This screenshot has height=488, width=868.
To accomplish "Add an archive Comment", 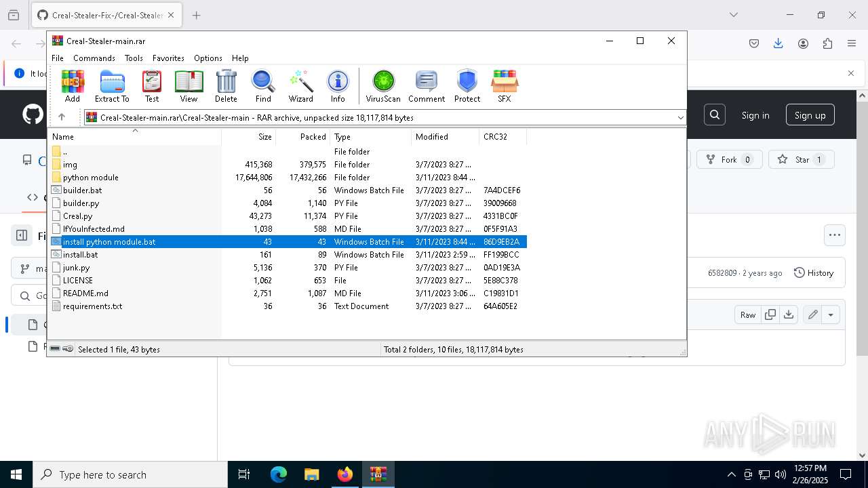I will pos(427,86).
